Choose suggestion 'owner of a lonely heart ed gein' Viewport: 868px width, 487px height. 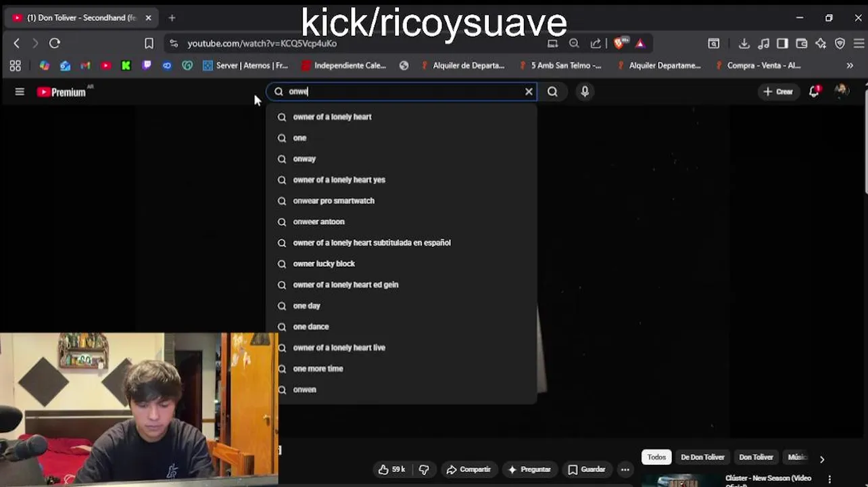coord(402,285)
